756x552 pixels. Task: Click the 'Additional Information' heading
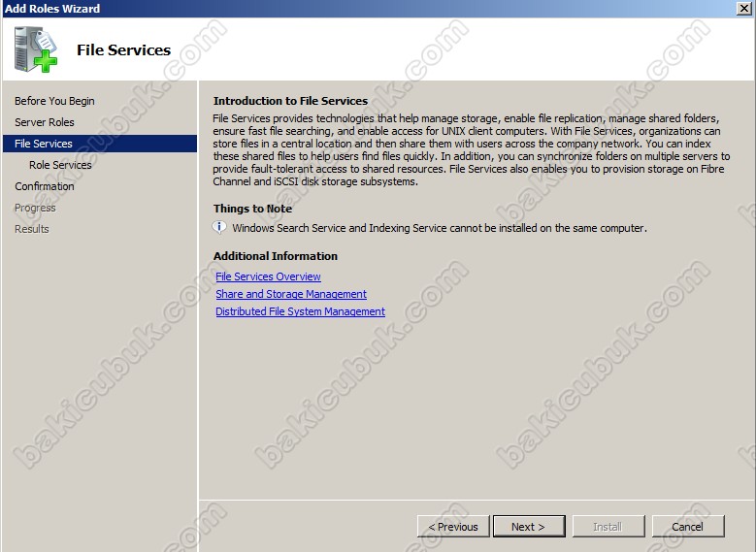pyautogui.click(x=276, y=256)
